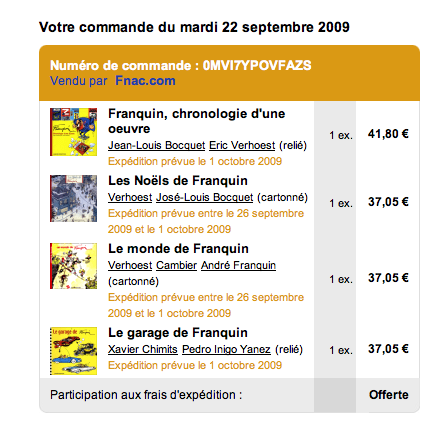Open José-Louis Bocquet author link
Viewport: 434px width, 424px height.
click(205, 197)
